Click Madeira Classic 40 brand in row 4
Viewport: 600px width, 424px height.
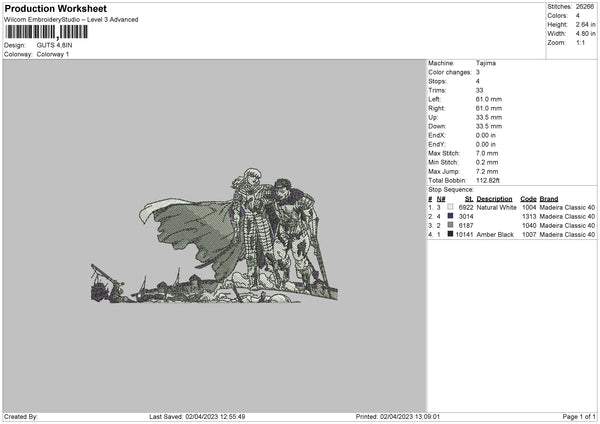(x=567, y=234)
